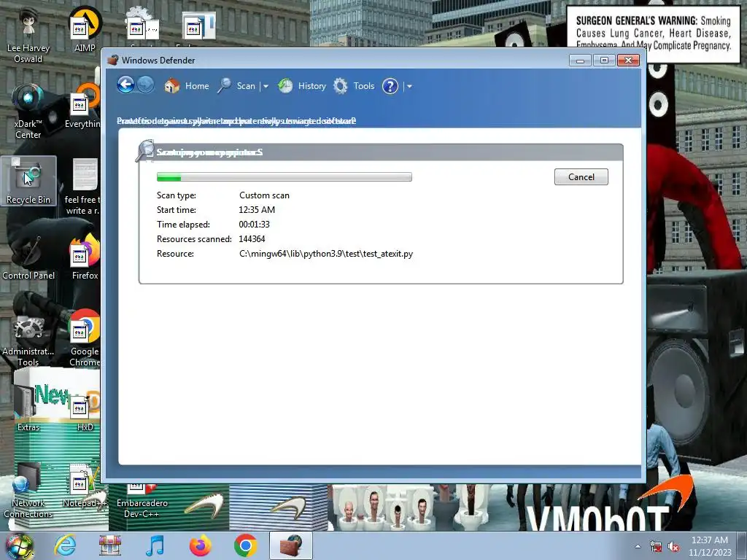The image size is (747, 560).
Task: Open the music note taskbar app
Action: tap(155, 545)
